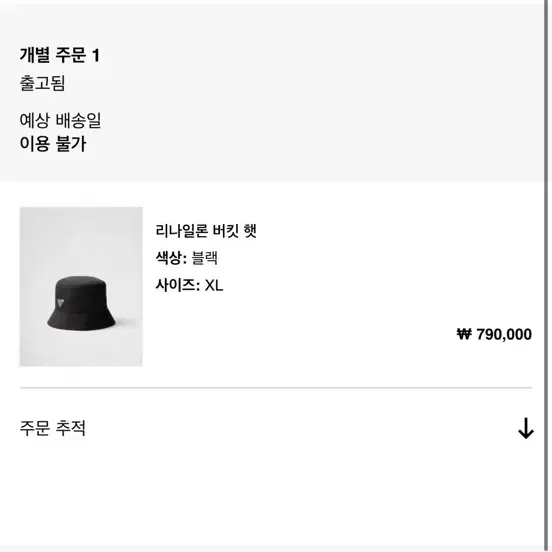Open the 리나일론 버킷 햇 product link
This screenshot has height=552, width=552.
click(x=206, y=231)
